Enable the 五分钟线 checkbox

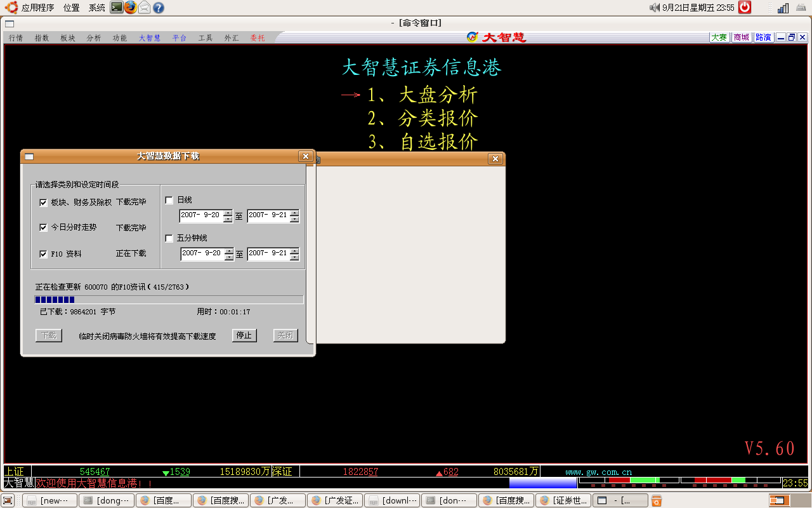pyautogui.click(x=169, y=238)
